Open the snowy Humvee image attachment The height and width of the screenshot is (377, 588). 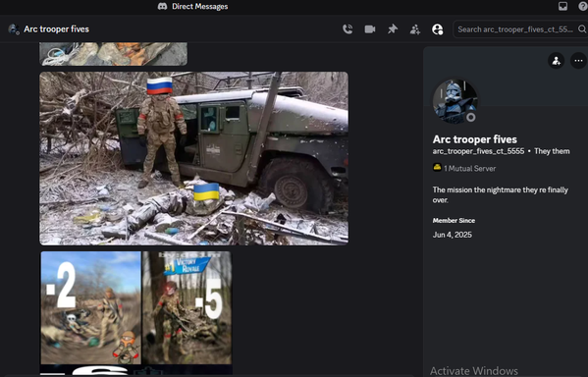[x=194, y=158]
